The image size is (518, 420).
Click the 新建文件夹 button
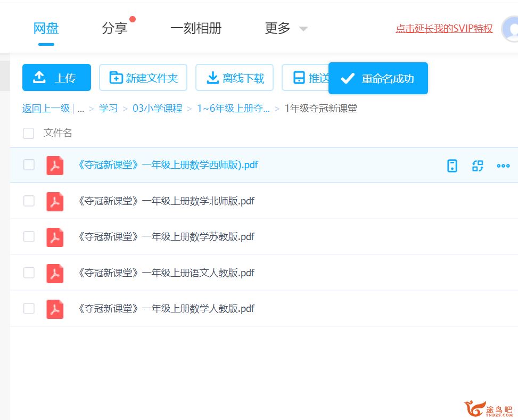click(x=143, y=77)
